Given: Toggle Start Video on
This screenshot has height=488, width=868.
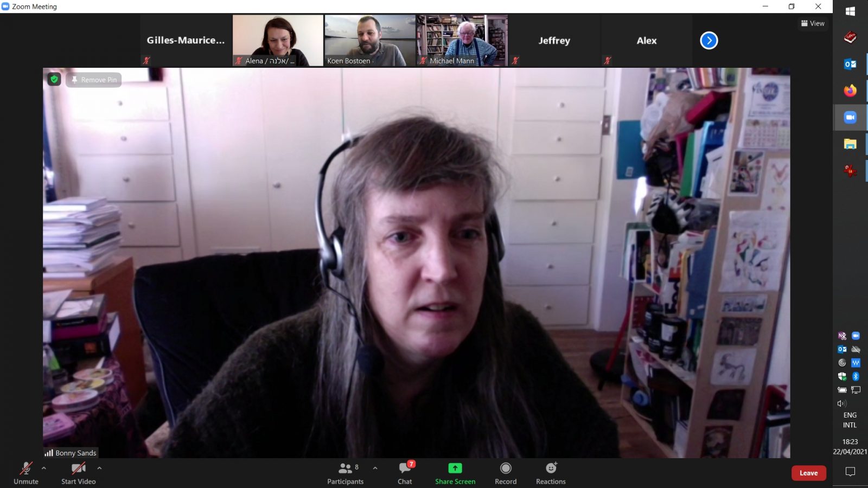Looking at the screenshot, I should pyautogui.click(x=78, y=472).
